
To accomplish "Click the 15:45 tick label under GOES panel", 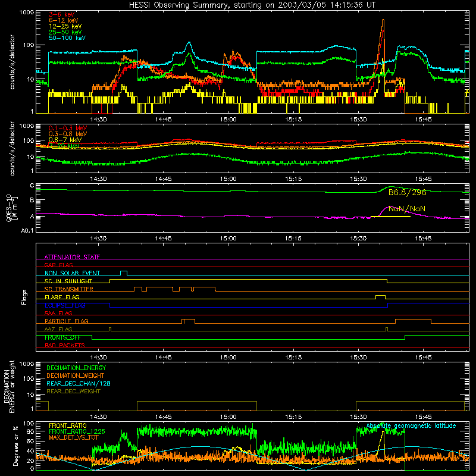I will point(423,239).
